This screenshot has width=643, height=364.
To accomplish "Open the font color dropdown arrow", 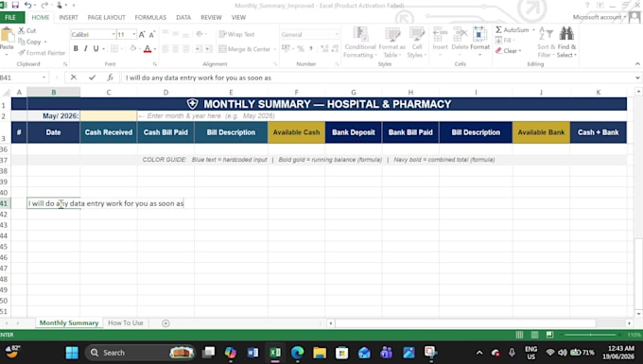I will pyautogui.click(x=154, y=49).
